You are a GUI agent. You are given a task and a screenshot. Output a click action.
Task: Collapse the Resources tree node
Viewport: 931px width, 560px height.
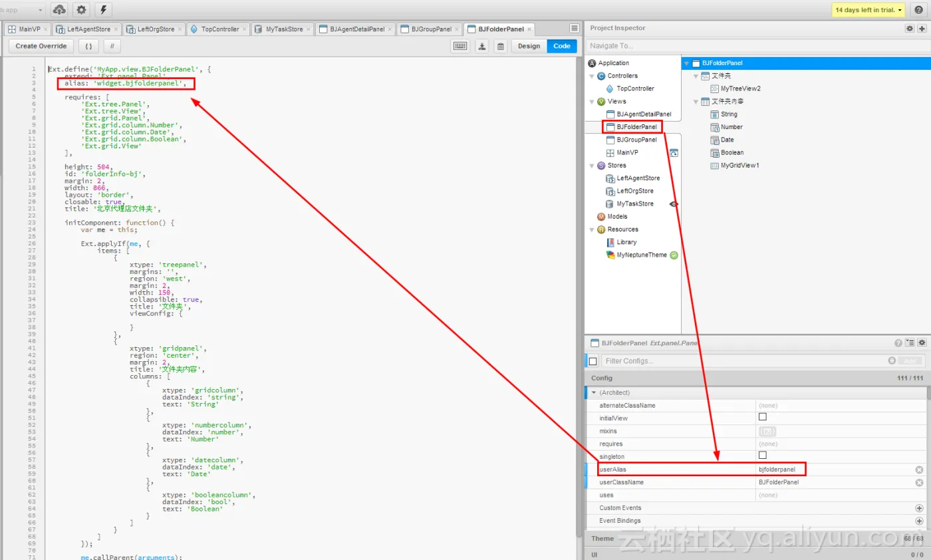click(592, 229)
